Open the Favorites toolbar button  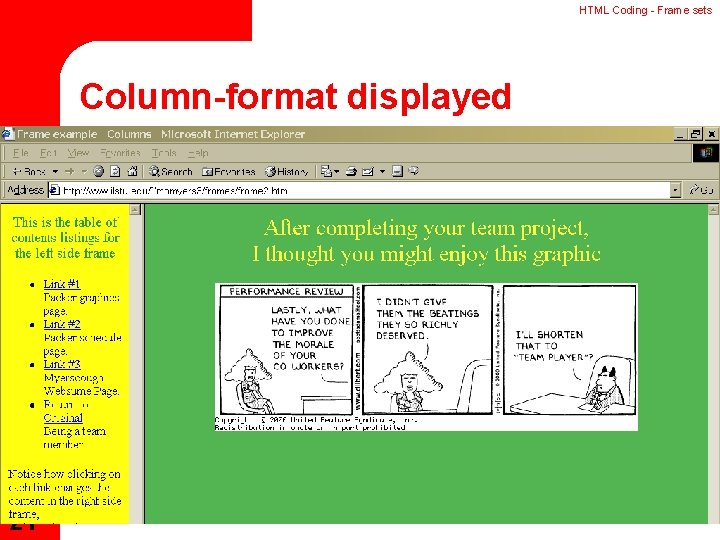point(229,171)
